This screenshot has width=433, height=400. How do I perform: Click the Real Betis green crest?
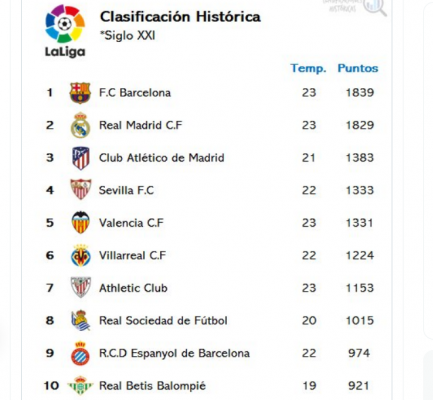tap(80, 386)
